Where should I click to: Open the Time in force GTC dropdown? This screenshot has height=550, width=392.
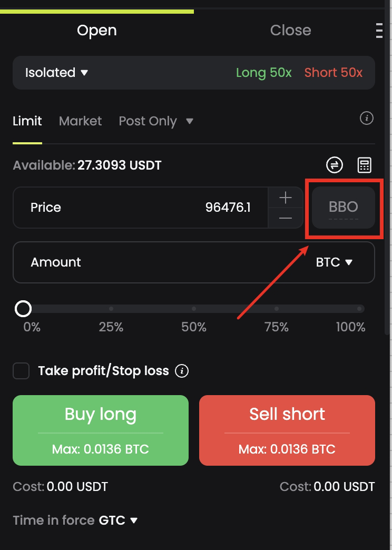point(119,520)
